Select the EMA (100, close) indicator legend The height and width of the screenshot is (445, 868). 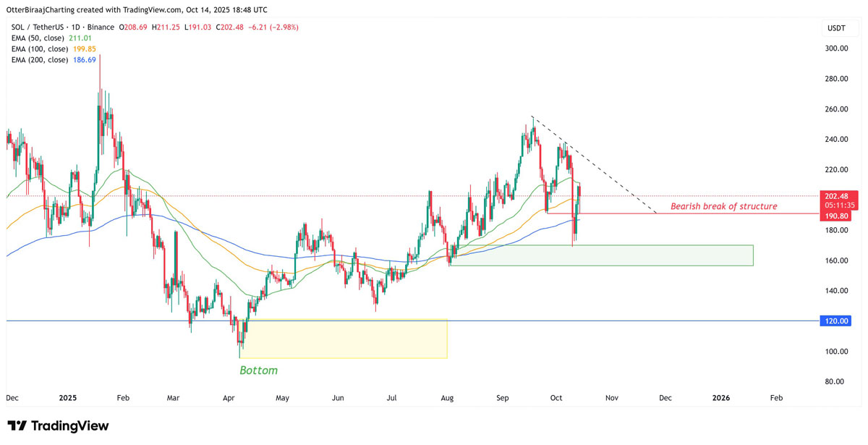38,49
